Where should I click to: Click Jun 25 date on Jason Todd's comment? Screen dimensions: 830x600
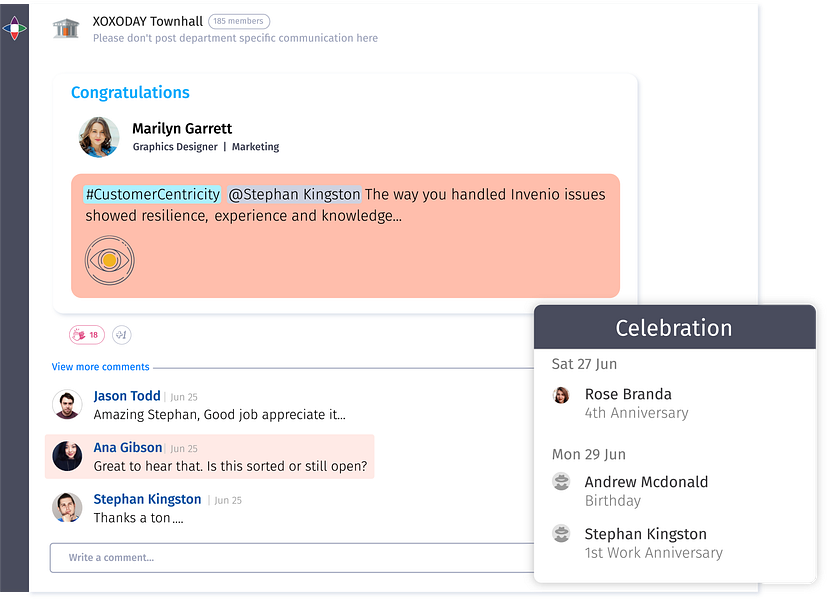(184, 397)
